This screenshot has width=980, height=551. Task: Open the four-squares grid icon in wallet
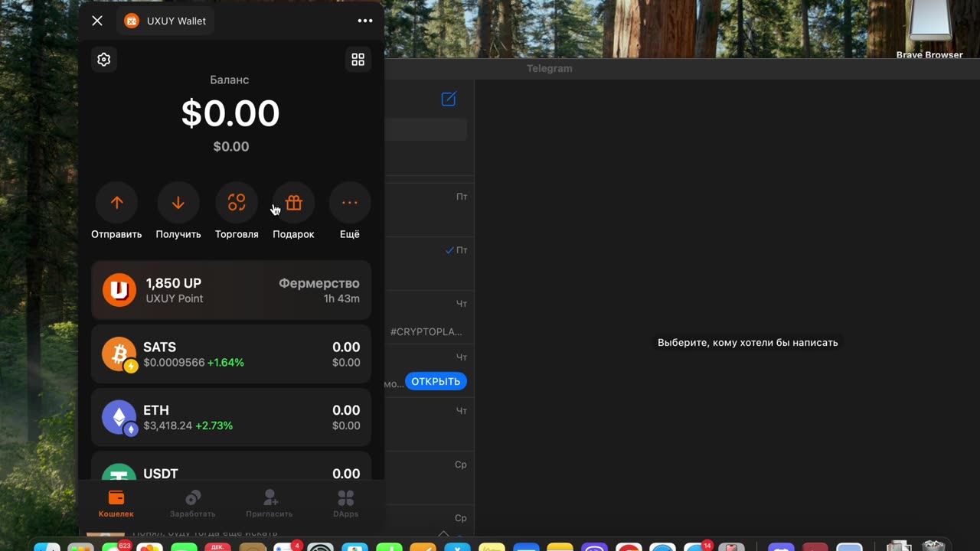358,60
